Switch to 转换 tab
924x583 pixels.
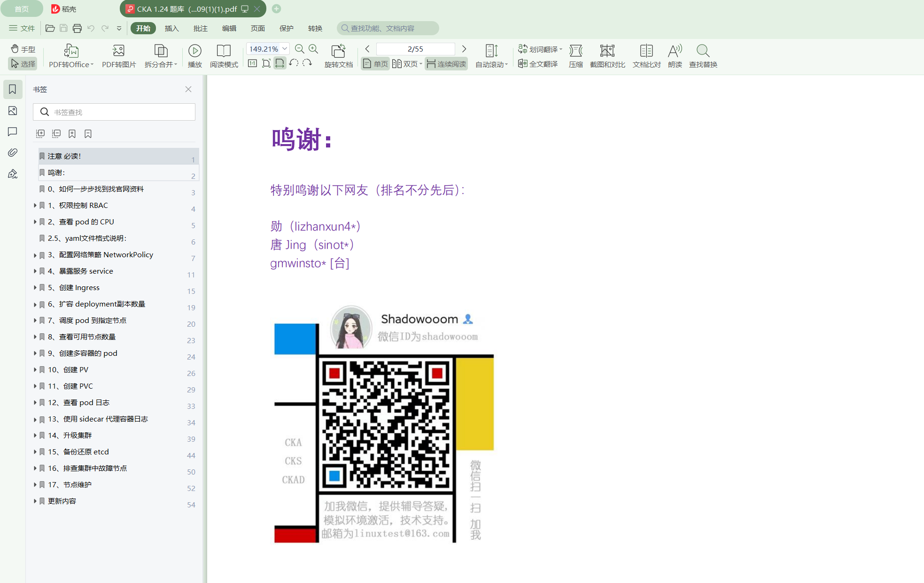(315, 28)
